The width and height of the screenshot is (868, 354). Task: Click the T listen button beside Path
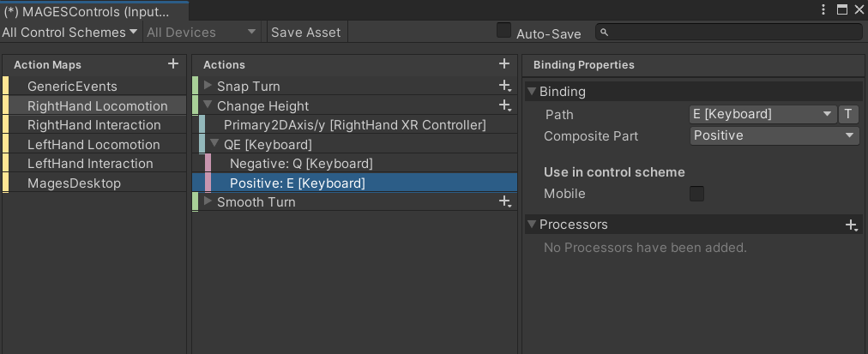coord(848,114)
